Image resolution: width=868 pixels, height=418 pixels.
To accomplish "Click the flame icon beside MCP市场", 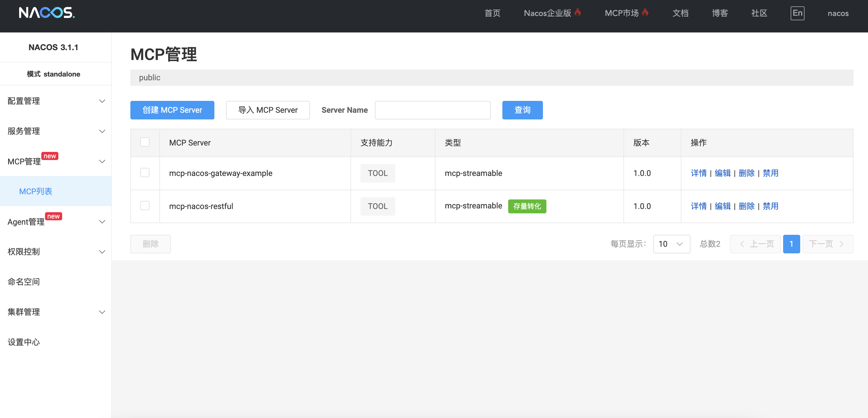I will (645, 12).
